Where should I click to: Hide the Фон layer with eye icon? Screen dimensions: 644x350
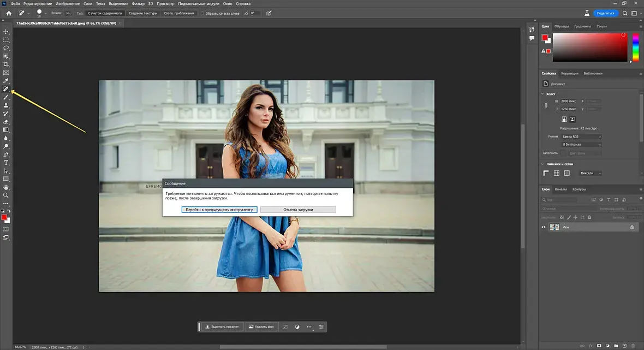click(543, 227)
